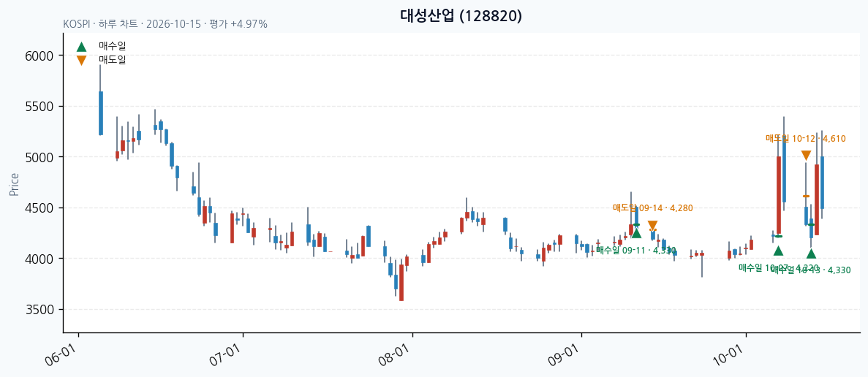Select the green buy marker for 10-07
The image size is (868, 377).
tap(778, 251)
